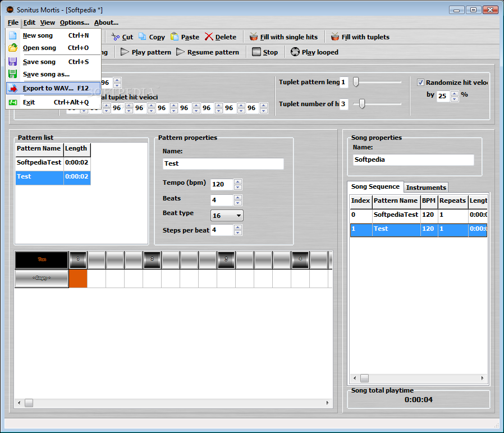Click the BPM column header
The width and height of the screenshot is (504, 433).
429,200
